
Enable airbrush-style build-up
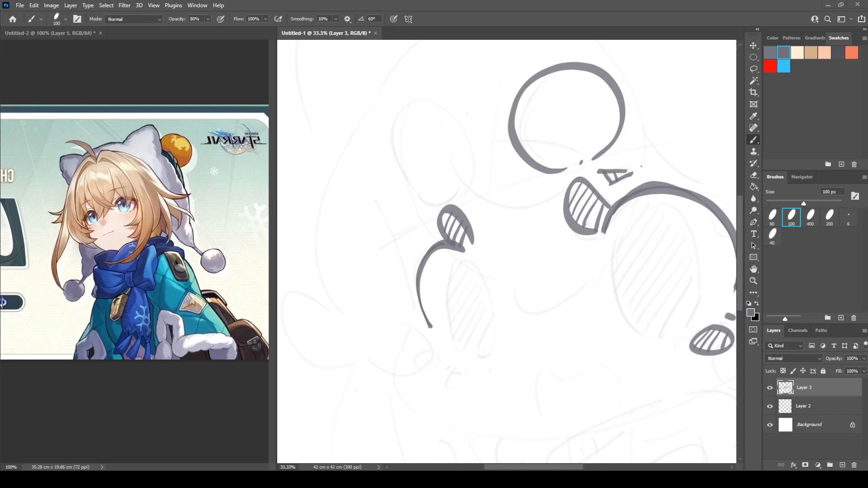[278, 19]
